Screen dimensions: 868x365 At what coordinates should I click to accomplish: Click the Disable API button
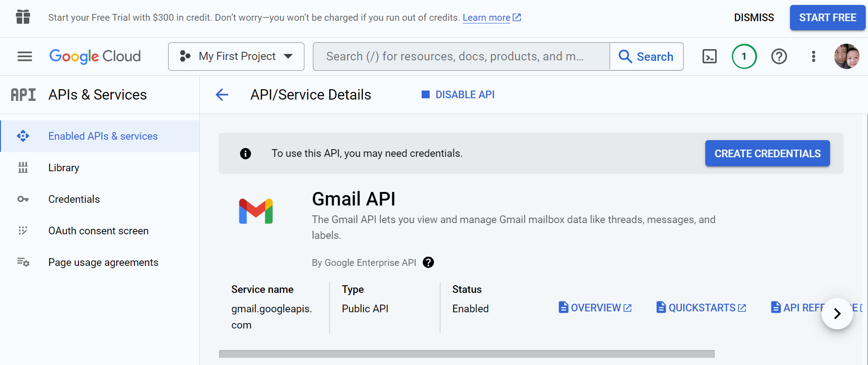[x=458, y=95]
